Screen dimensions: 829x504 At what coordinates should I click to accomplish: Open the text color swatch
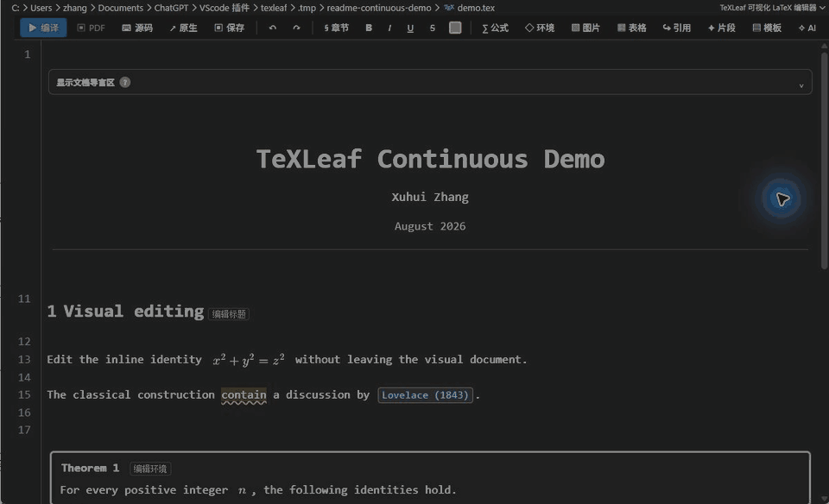click(x=455, y=28)
